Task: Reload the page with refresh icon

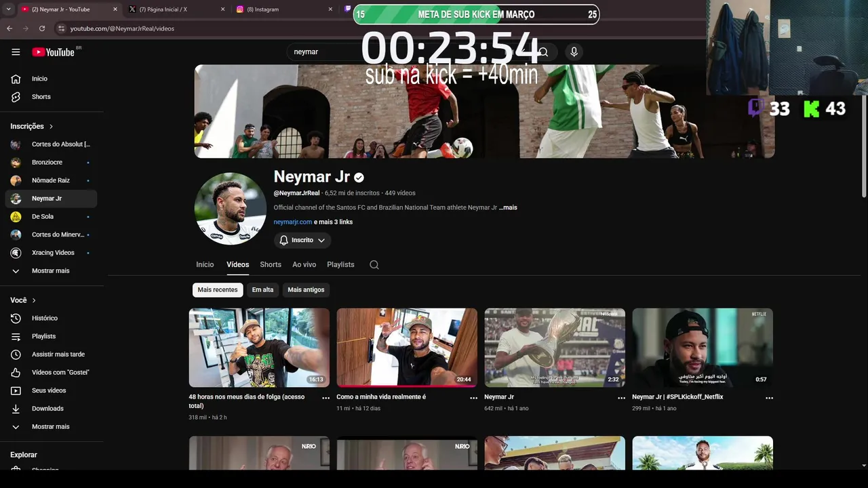Action: [42, 28]
